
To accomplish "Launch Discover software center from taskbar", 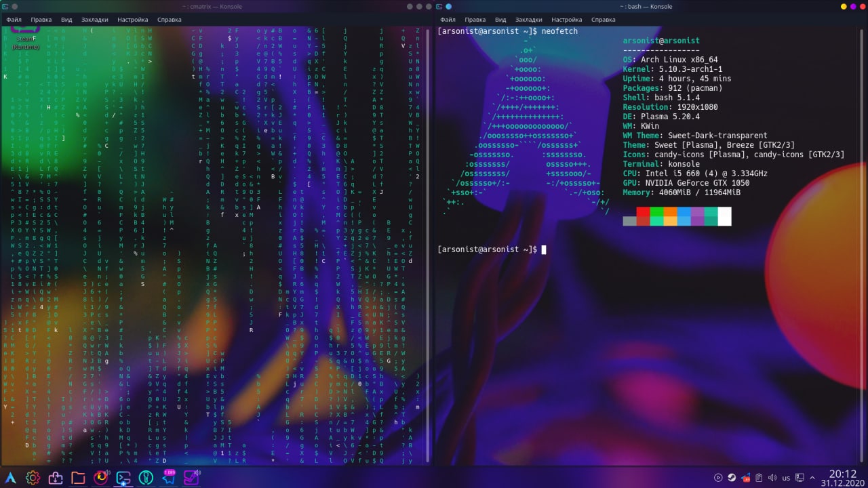I will (x=56, y=479).
